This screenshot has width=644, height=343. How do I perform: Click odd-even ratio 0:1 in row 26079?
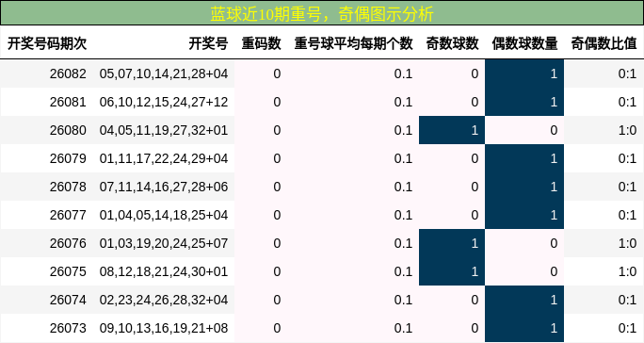point(627,158)
